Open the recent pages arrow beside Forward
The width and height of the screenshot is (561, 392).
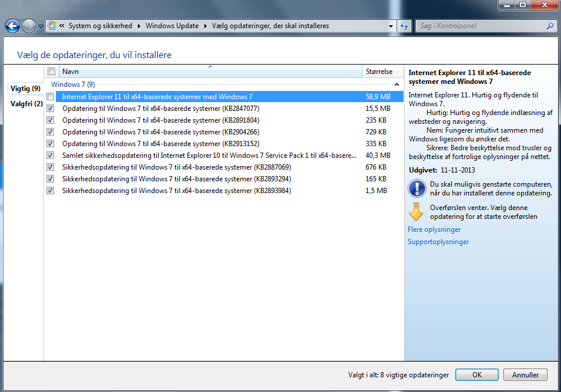point(41,26)
